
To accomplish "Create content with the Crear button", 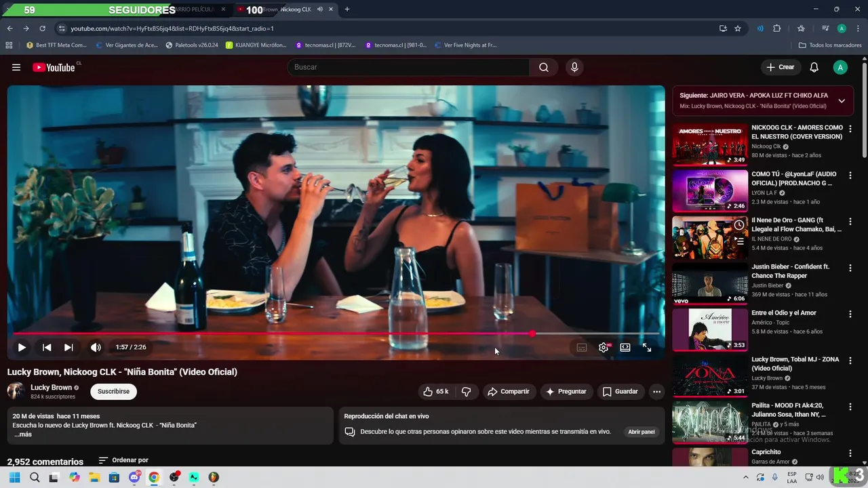I will tap(781, 67).
